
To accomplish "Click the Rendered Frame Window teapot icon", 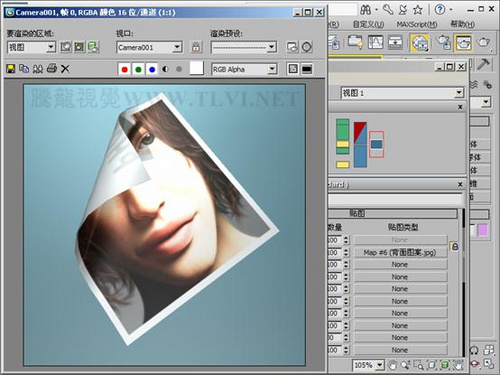I will click(464, 42).
